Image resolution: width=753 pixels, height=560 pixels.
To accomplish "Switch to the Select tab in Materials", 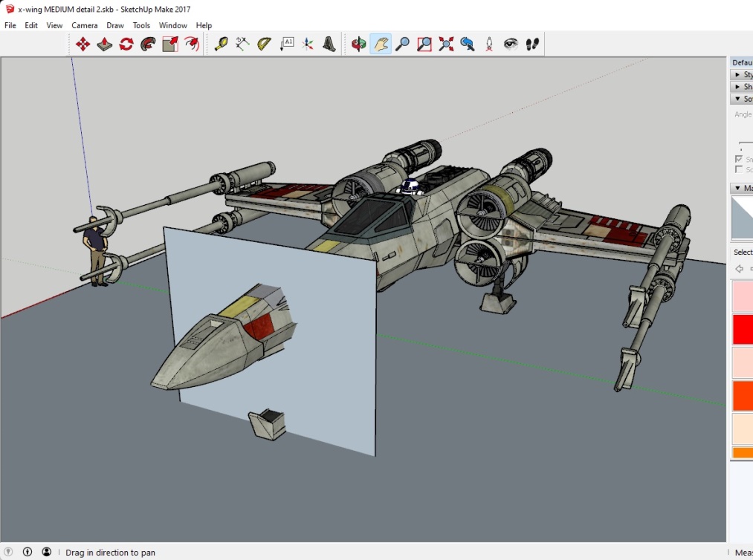I will [x=743, y=252].
